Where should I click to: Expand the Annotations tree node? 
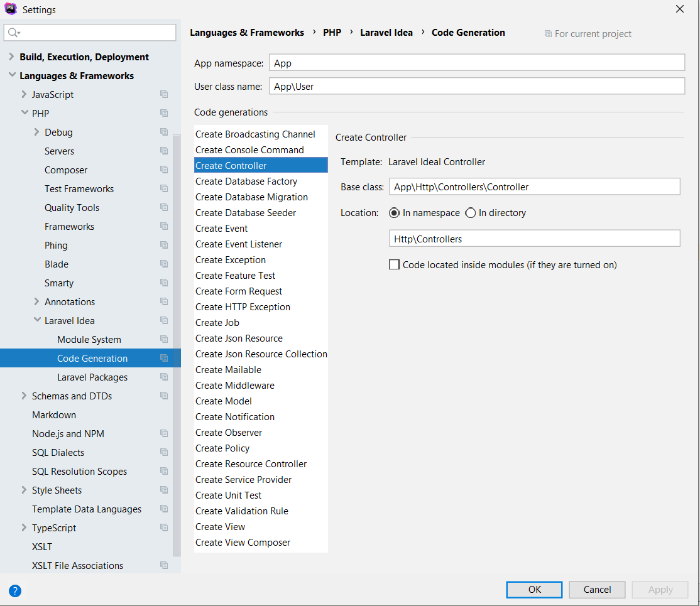coord(36,301)
